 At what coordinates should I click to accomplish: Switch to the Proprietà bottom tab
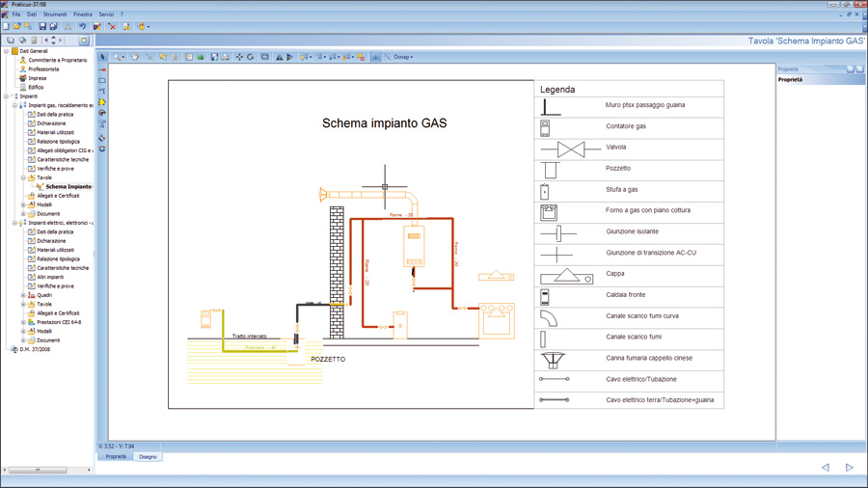[x=116, y=456]
